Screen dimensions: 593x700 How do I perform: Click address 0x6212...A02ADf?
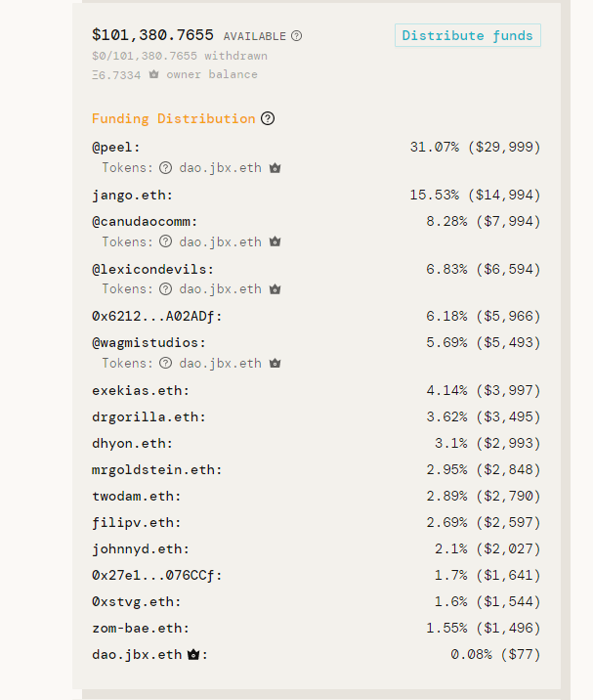tap(153, 317)
